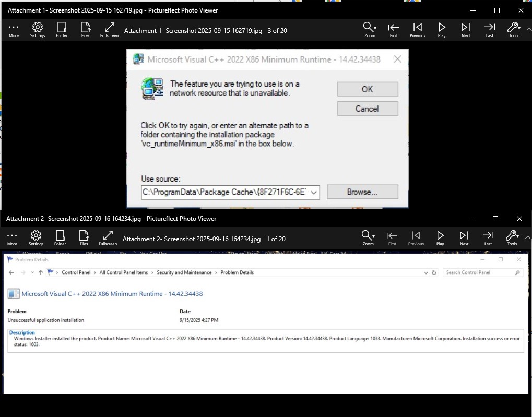Minimize the Attachment 1 viewer window

coord(473,10)
